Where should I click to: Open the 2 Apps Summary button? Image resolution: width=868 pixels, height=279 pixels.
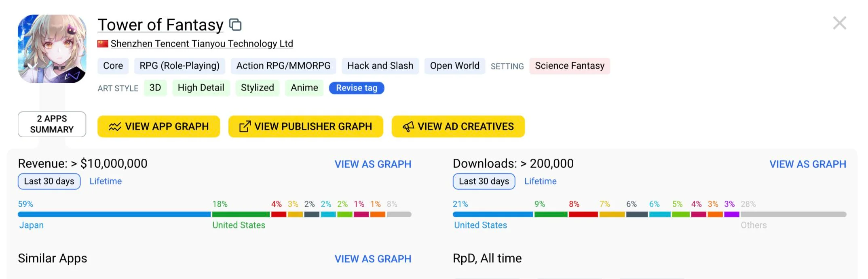point(52,124)
